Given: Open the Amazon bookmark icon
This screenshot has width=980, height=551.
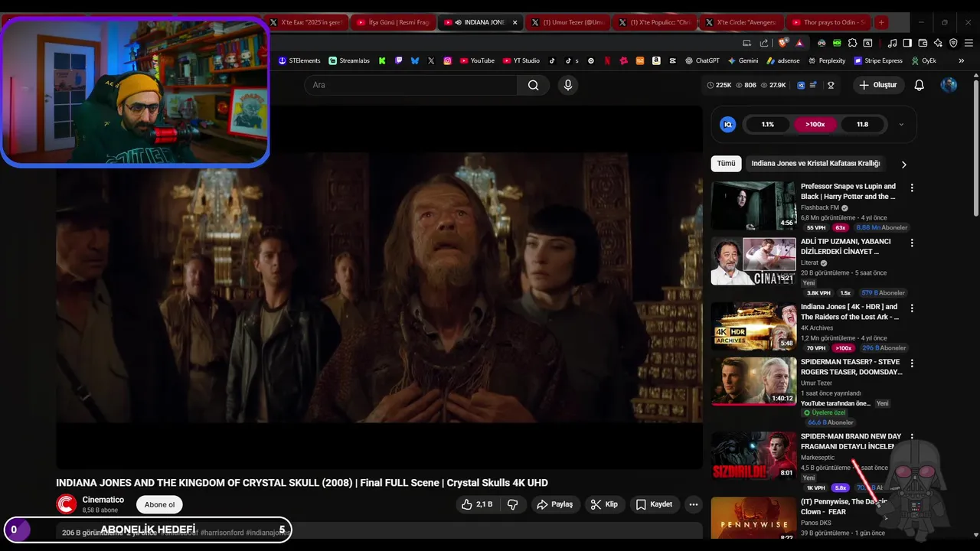Looking at the screenshot, I should point(656,60).
